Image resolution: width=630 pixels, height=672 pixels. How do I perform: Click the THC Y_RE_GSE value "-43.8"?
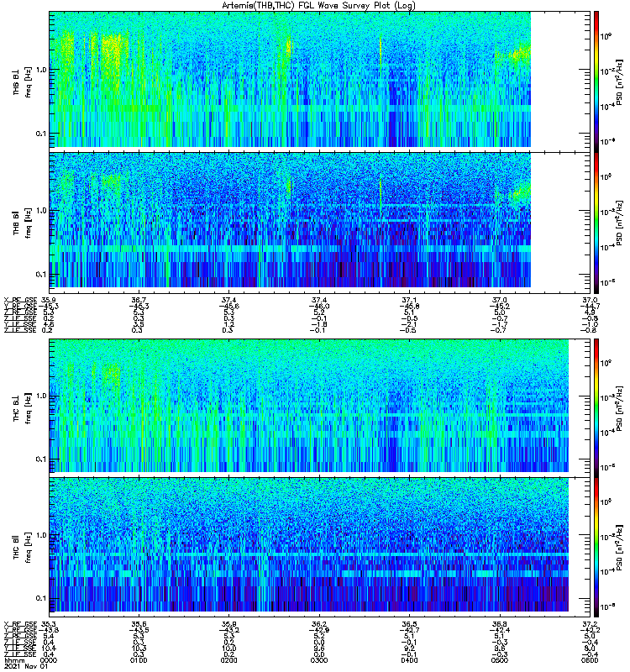point(49,630)
